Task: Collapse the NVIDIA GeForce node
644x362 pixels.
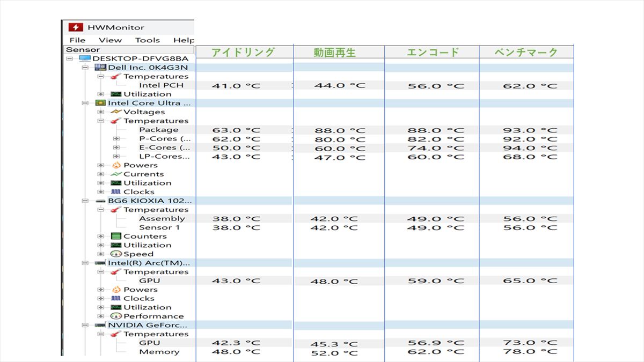Action: tap(85, 325)
